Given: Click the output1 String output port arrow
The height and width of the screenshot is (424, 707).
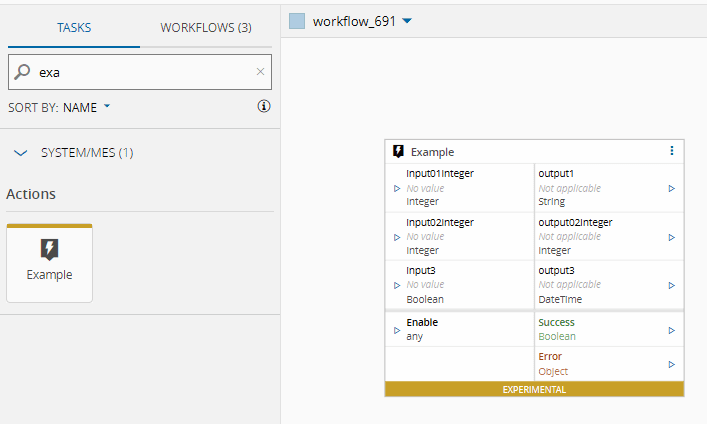Looking at the screenshot, I should click(x=671, y=188).
